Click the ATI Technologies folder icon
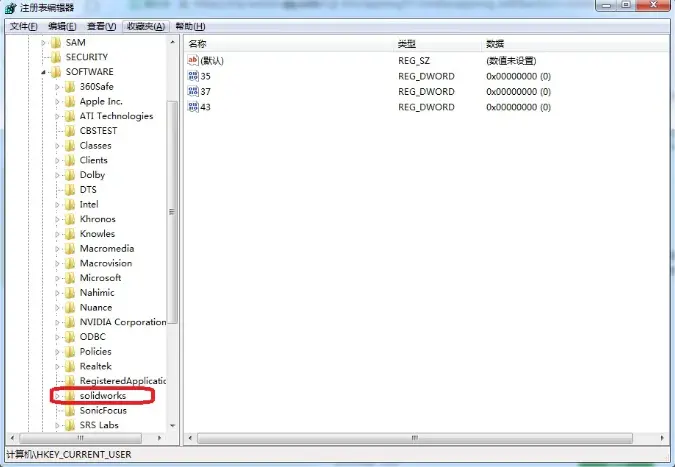 coord(70,116)
